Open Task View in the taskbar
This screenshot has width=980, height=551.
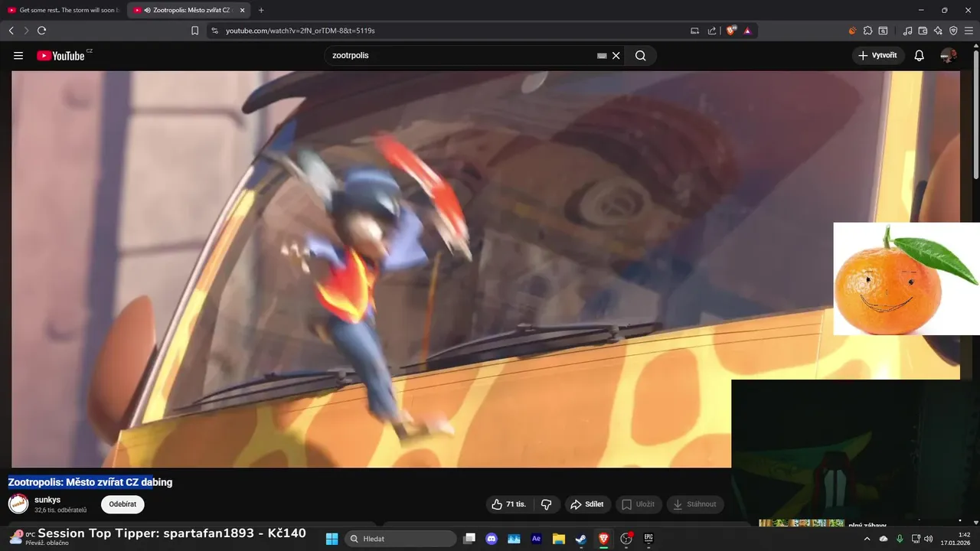click(x=469, y=539)
